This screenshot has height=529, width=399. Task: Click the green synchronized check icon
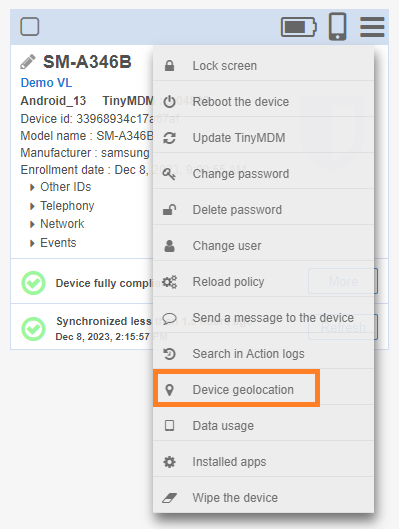point(33,329)
